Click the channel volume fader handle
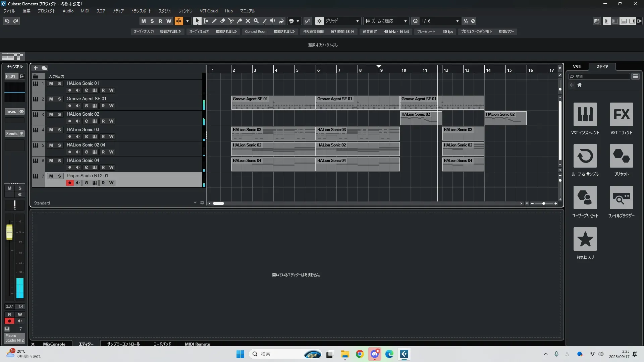The image size is (644, 362). (9, 232)
